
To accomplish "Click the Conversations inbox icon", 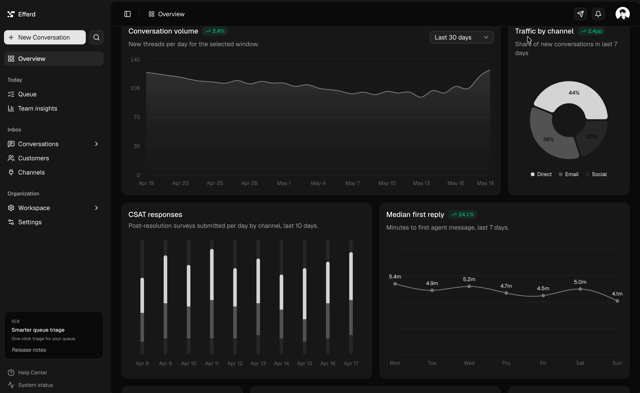I will click(11, 144).
